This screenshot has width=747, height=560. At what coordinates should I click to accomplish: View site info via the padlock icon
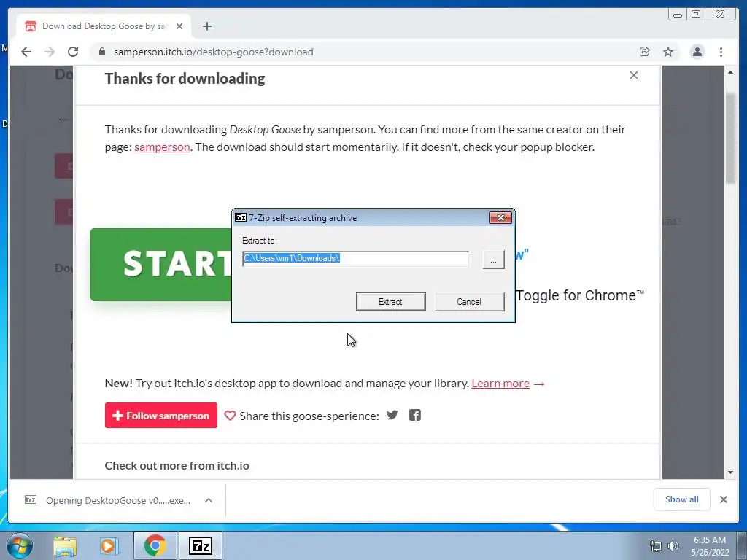click(101, 52)
